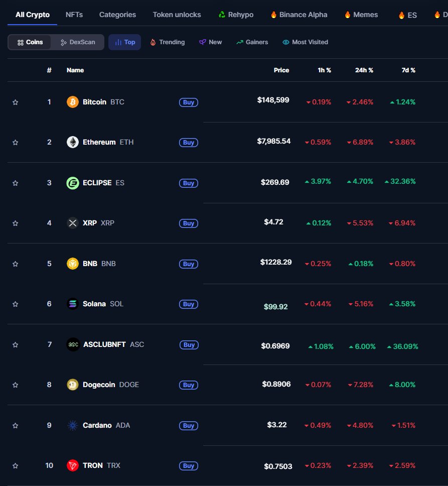Viewport: 448px width, 486px height.
Task: Show Most Visited coins filter
Action: coord(305,42)
